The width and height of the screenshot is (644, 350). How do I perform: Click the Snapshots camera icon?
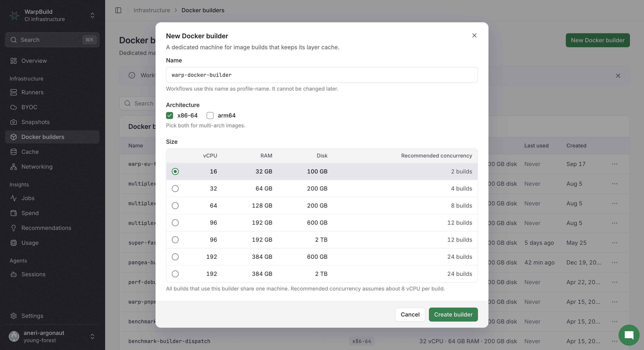click(x=14, y=122)
